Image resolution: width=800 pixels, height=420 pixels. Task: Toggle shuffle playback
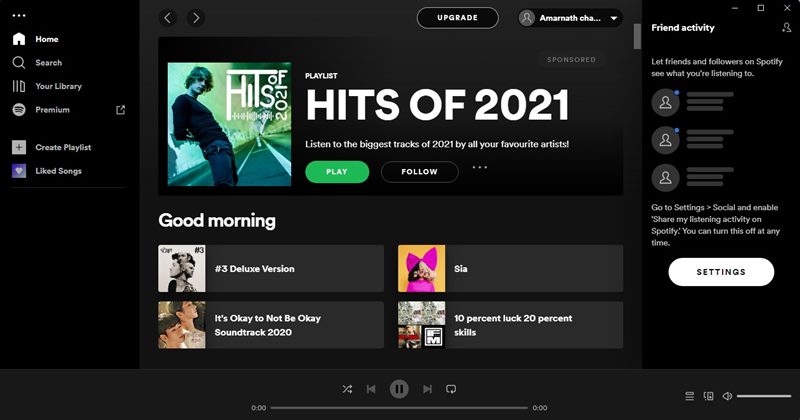coord(347,389)
